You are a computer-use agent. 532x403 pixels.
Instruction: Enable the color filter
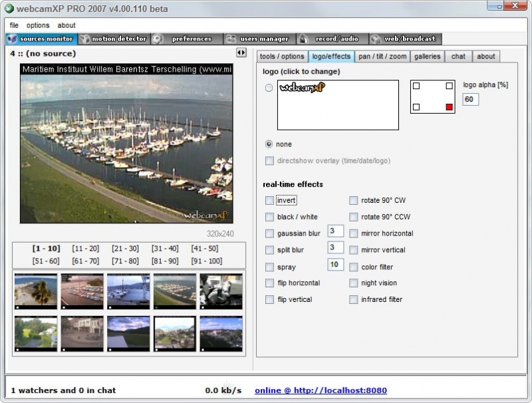[353, 267]
